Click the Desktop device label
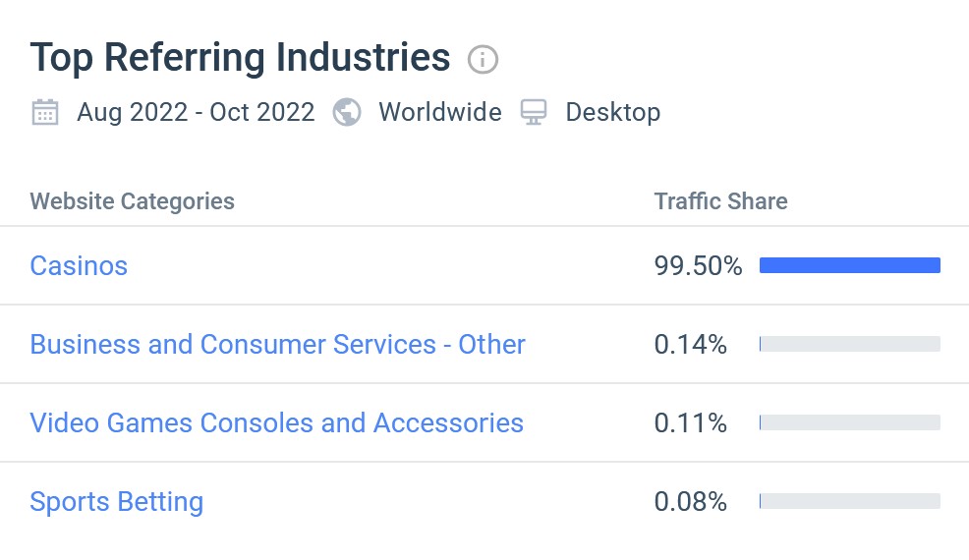 tap(612, 112)
